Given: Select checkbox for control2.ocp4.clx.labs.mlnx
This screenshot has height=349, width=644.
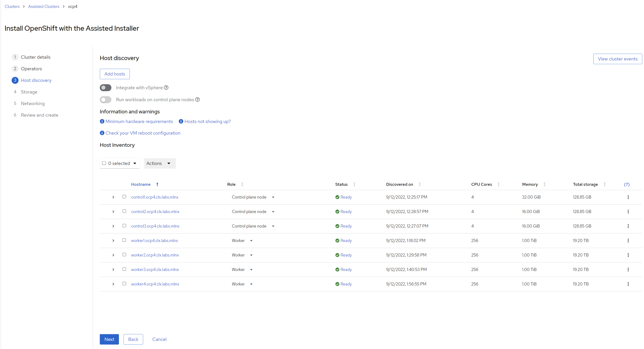Looking at the screenshot, I should point(124,211).
